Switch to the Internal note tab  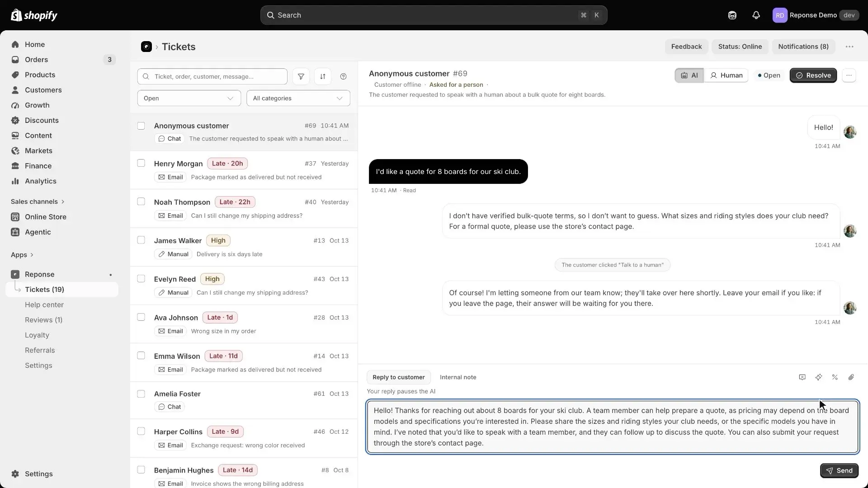coord(458,377)
